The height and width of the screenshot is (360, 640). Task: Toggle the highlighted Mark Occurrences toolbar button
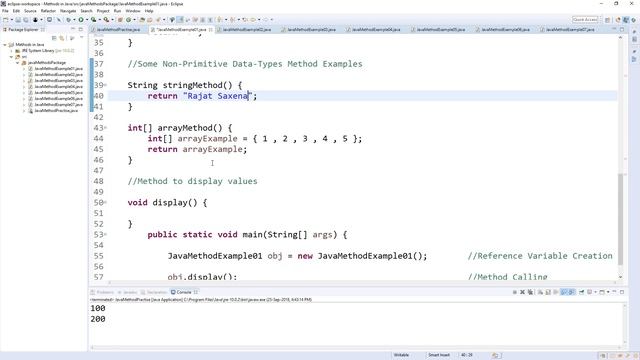(180, 20)
